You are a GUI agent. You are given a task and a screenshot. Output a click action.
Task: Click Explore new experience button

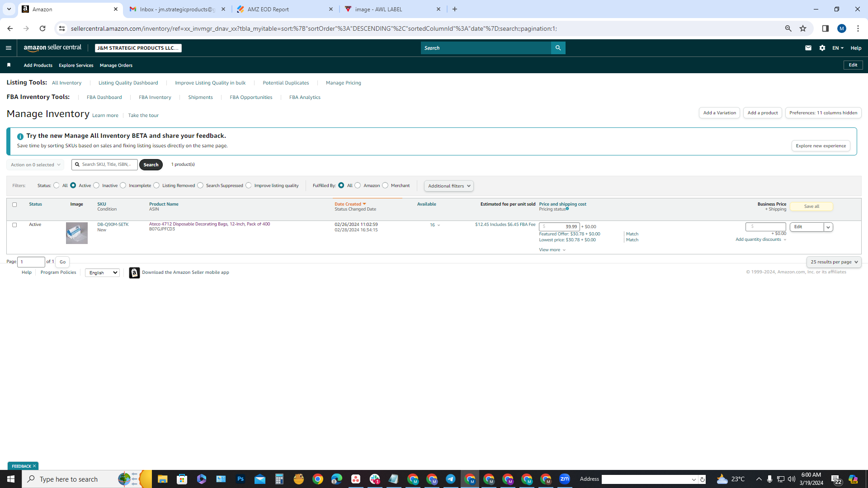pos(821,146)
